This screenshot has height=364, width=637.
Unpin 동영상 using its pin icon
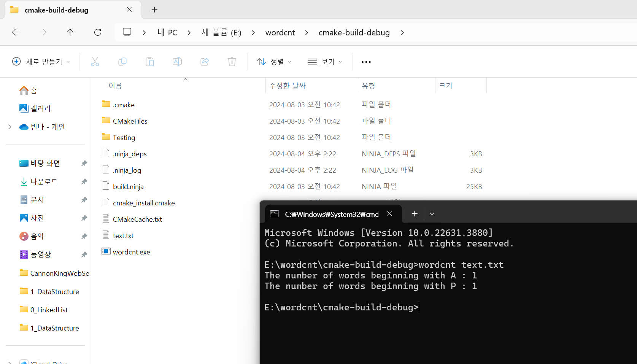click(84, 254)
